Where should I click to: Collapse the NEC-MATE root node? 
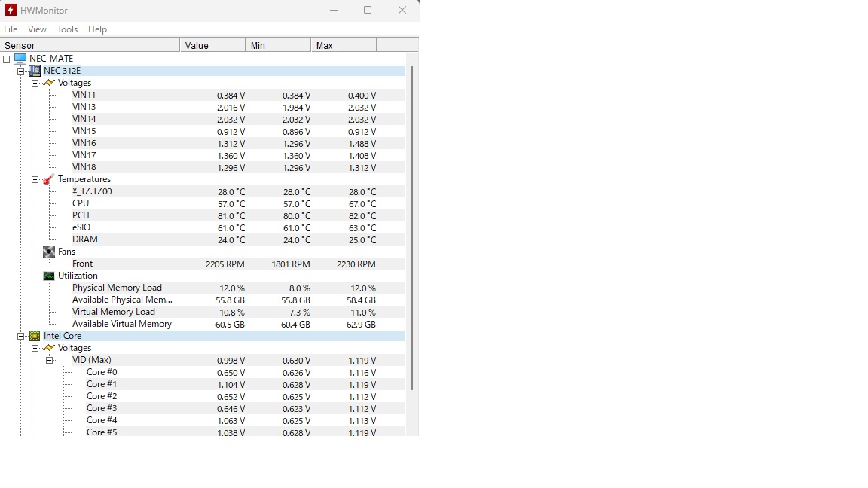pos(7,59)
